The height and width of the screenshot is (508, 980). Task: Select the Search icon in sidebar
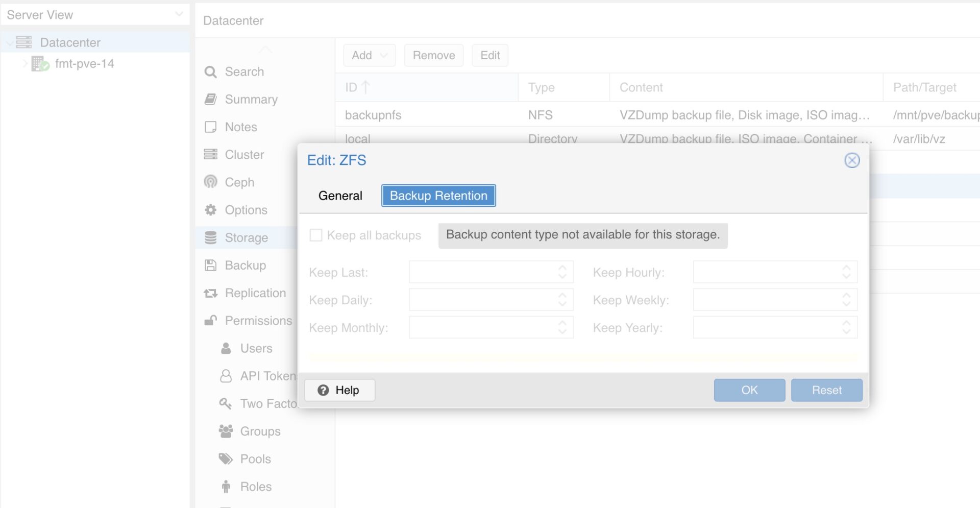210,71
